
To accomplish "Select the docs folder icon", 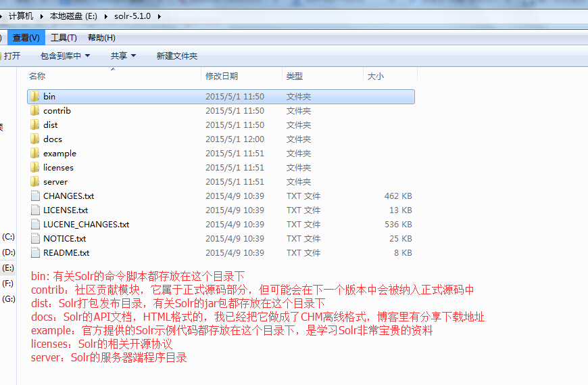I will 34,139.
